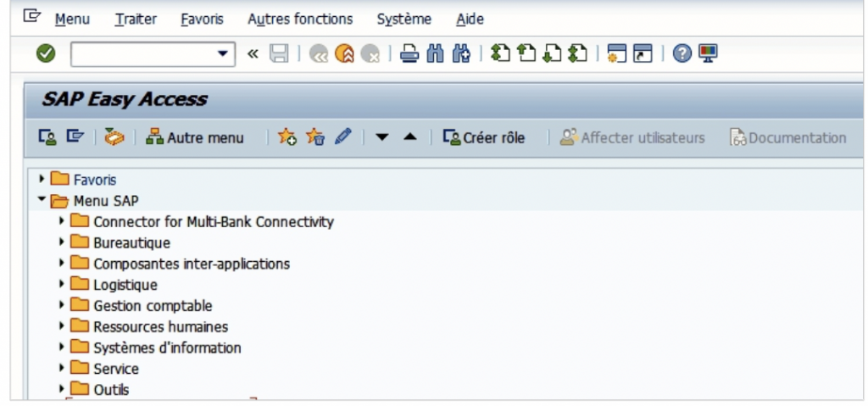Click the Autre menu button

click(195, 137)
